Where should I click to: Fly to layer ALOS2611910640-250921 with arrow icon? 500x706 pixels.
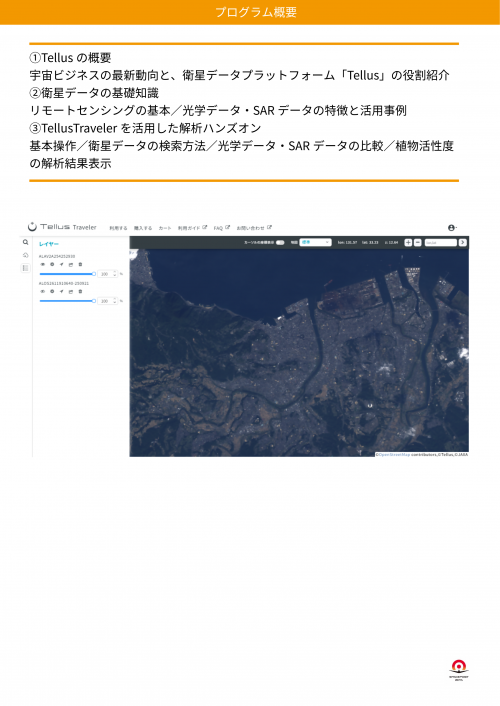[62, 292]
